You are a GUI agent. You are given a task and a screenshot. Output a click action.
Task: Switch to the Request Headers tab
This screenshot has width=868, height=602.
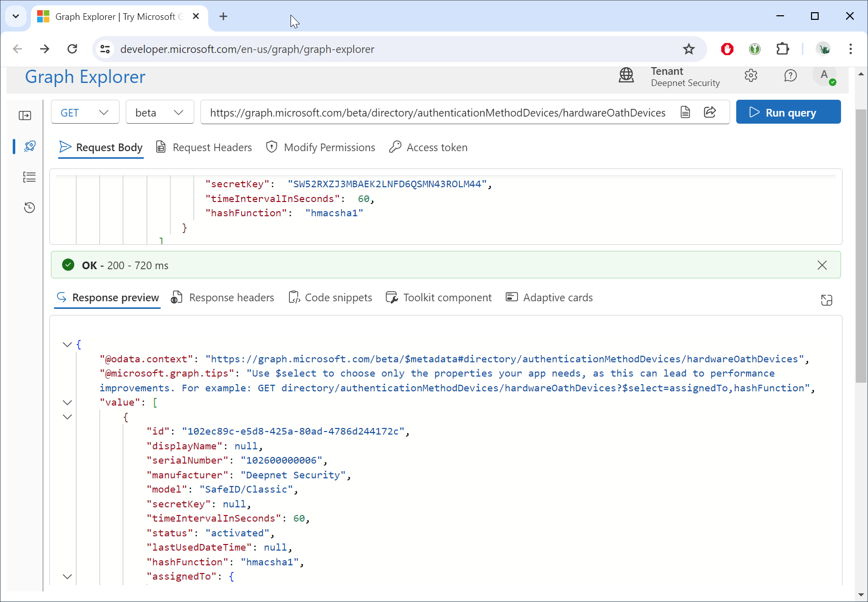204,148
